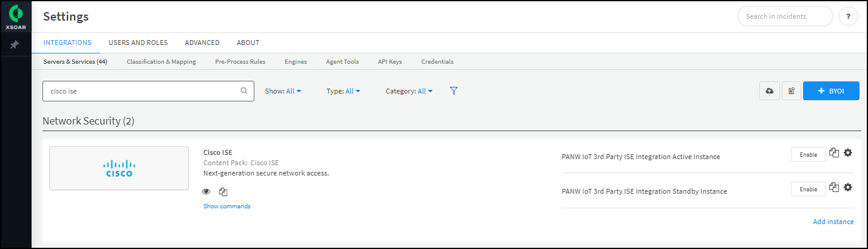
Task: Click the icon button left of BYOI
Action: tap(791, 91)
